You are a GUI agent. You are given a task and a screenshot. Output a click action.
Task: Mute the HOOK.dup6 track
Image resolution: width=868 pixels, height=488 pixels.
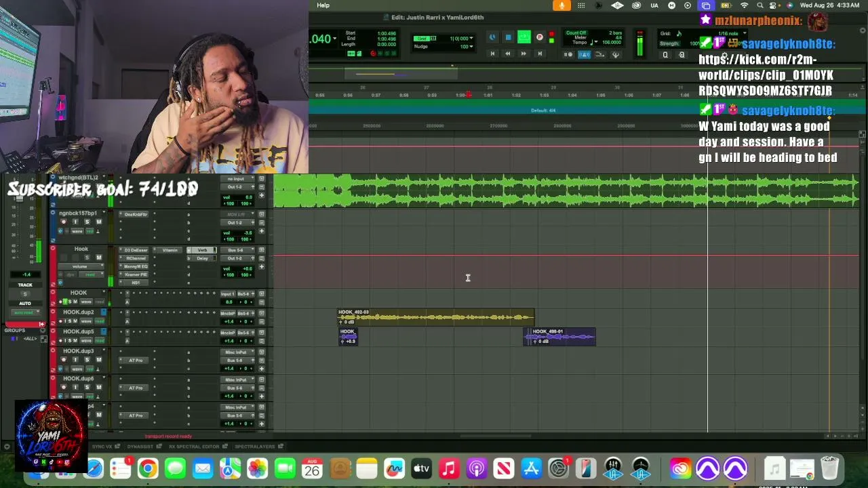98,388
